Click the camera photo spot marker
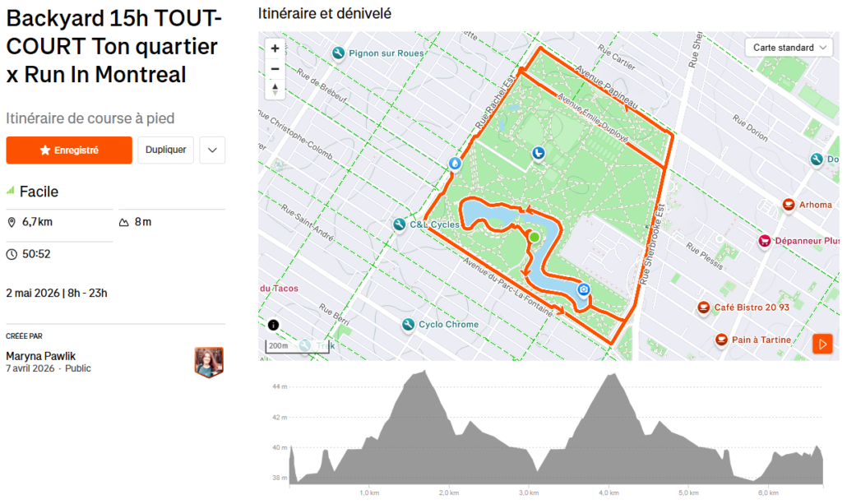This screenshot has height=504, width=847. click(x=583, y=289)
